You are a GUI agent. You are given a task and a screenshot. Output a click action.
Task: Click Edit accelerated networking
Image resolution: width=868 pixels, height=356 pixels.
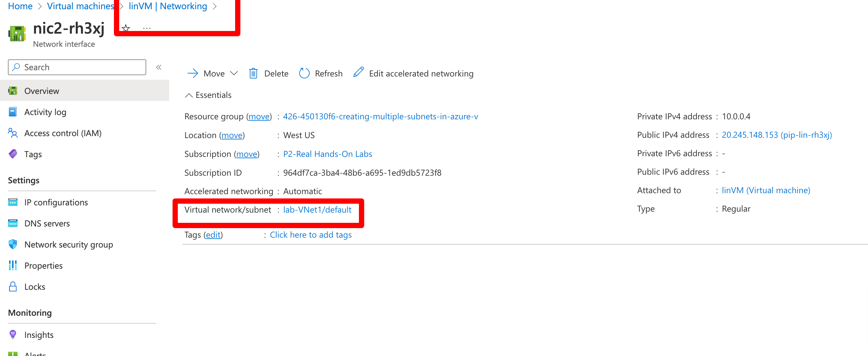coord(414,74)
